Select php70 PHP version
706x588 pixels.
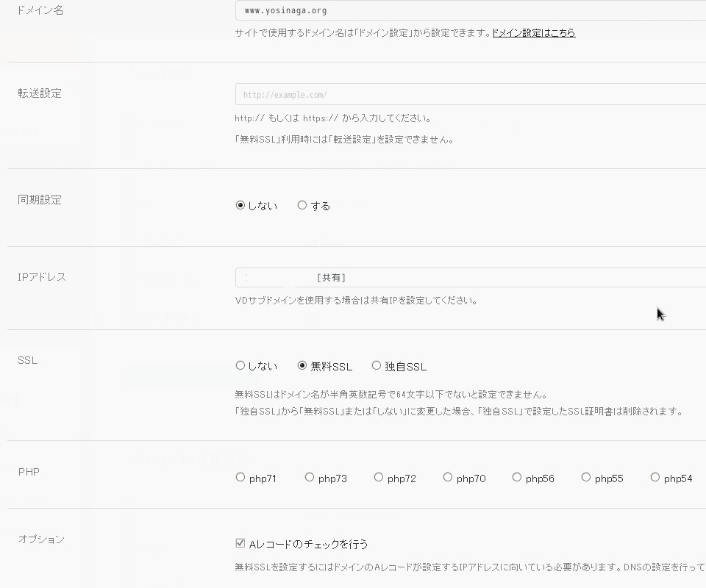448,478
